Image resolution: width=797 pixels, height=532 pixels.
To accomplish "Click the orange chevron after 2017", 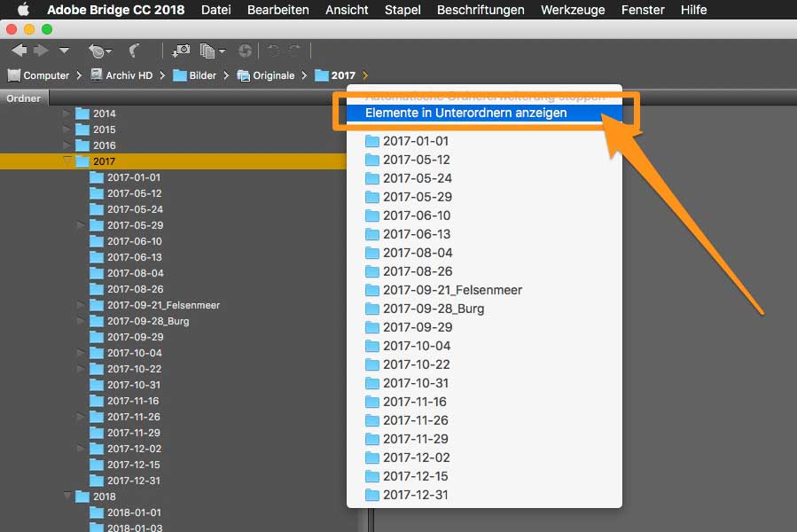I will [365, 75].
